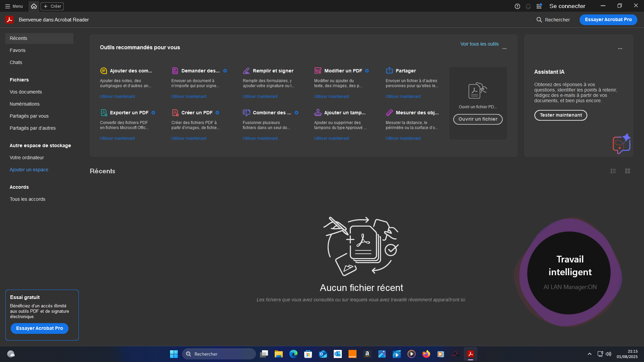Click the Ajouter un tampon stamp icon
This screenshot has width=644, height=362.
click(x=318, y=113)
